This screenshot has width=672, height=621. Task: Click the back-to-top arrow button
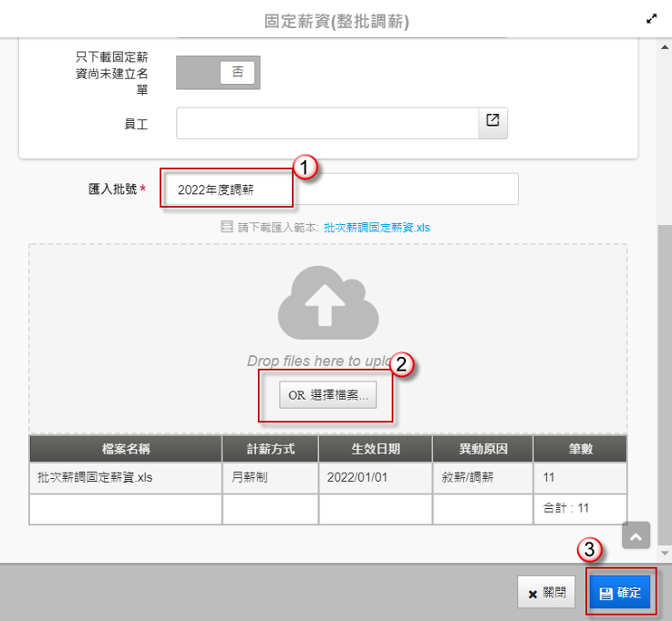pyautogui.click(x=636, y=535)
